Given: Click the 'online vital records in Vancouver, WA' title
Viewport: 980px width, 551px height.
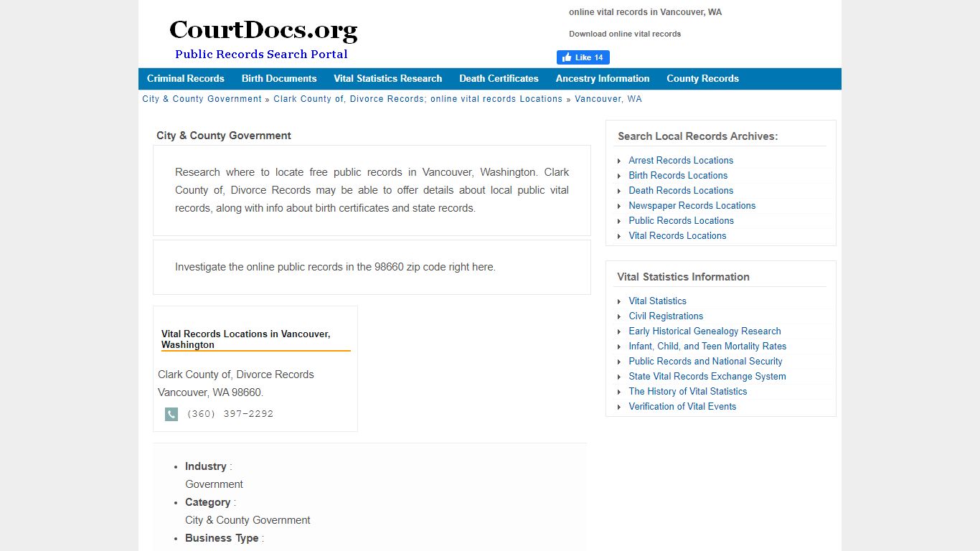Looking at the screenshot, I should (645, 12).
